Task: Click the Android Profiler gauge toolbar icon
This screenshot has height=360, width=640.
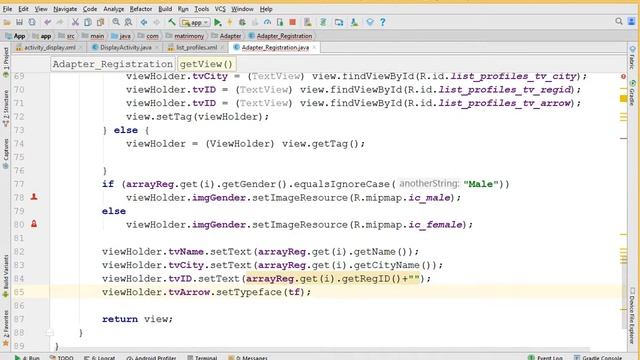Action: click(x=267, y=22)
